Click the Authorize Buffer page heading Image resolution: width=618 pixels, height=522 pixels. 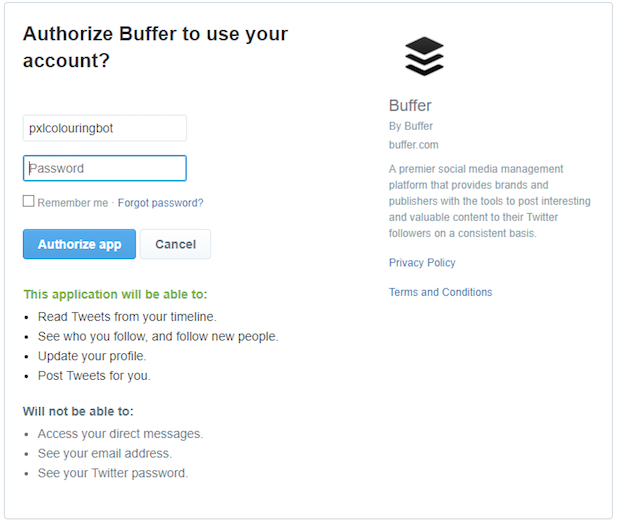pos(155,47)
